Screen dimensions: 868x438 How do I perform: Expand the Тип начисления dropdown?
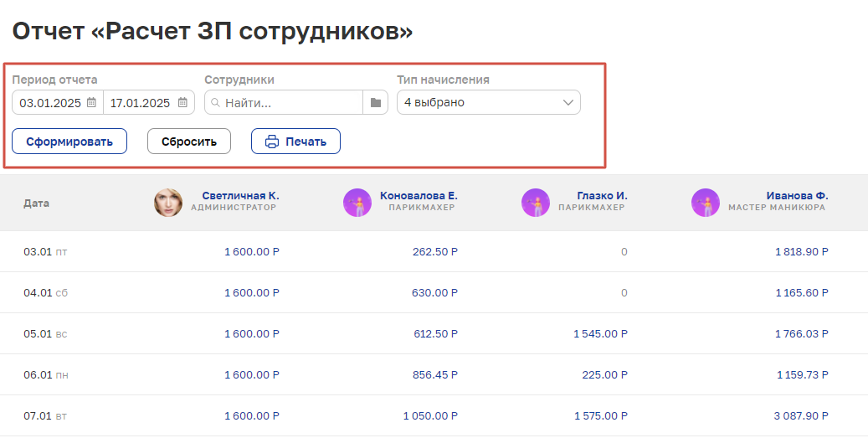tap(488, 102)
